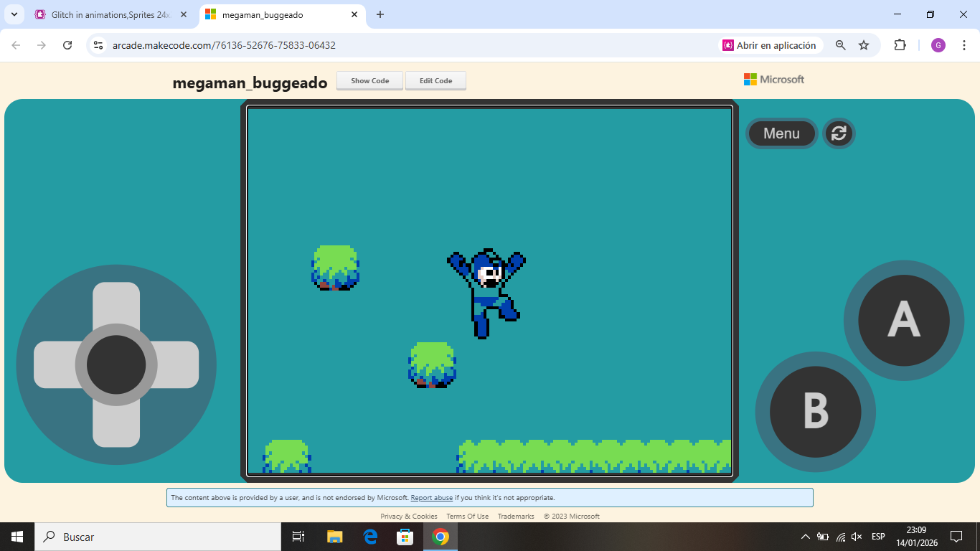Go forward in browser history
The height and width of the screenshot is (551, 980).
(42, 45)
